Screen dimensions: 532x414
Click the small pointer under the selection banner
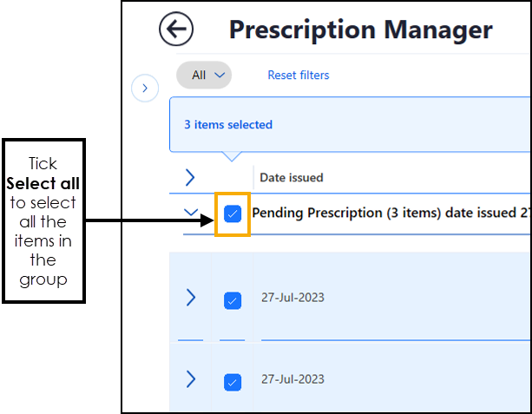click(x=230, y=157)
